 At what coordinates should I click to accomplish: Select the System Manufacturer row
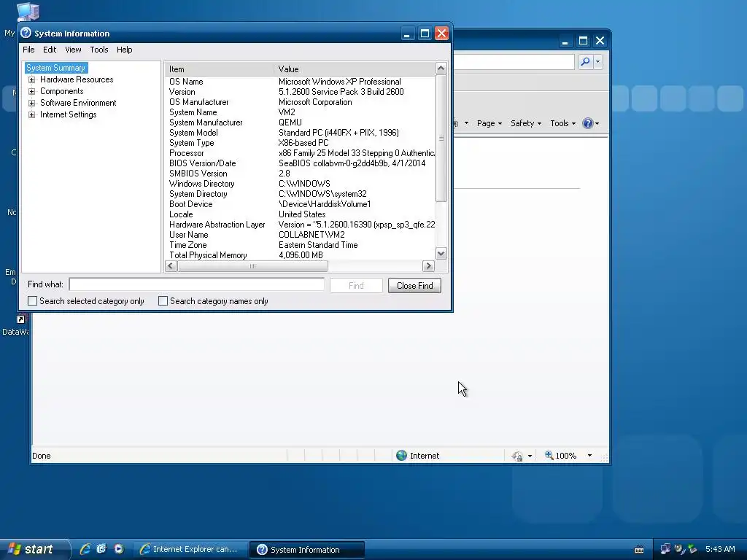[300, 122]
